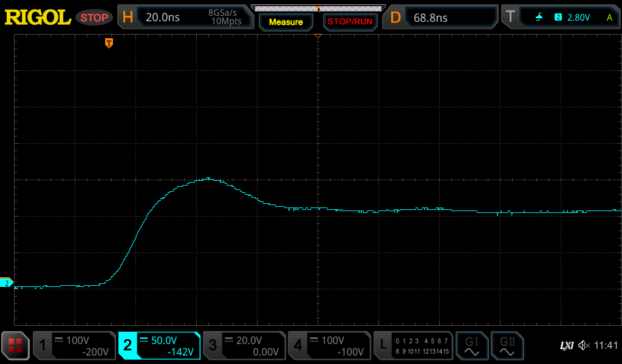This screenshot has height=364, width=622.
Task: Select the 2.80V trigger level
Action: pyautogui.click(x=578, y=18)
